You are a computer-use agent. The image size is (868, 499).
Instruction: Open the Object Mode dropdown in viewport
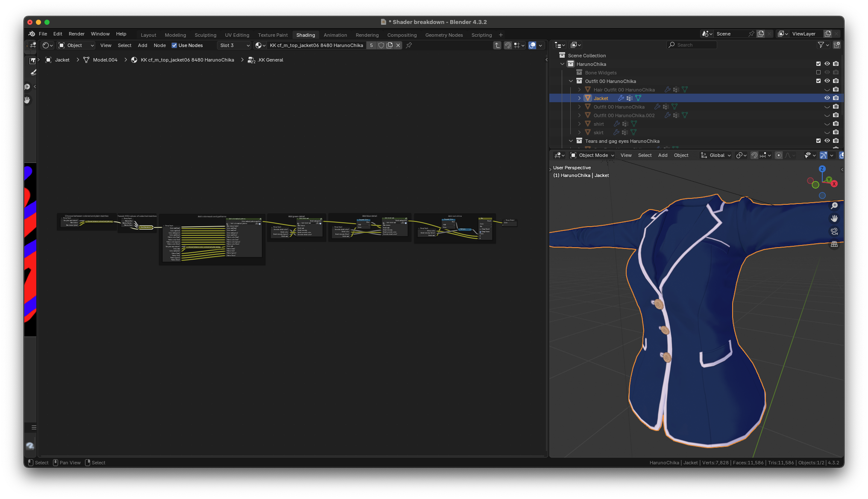592,155
